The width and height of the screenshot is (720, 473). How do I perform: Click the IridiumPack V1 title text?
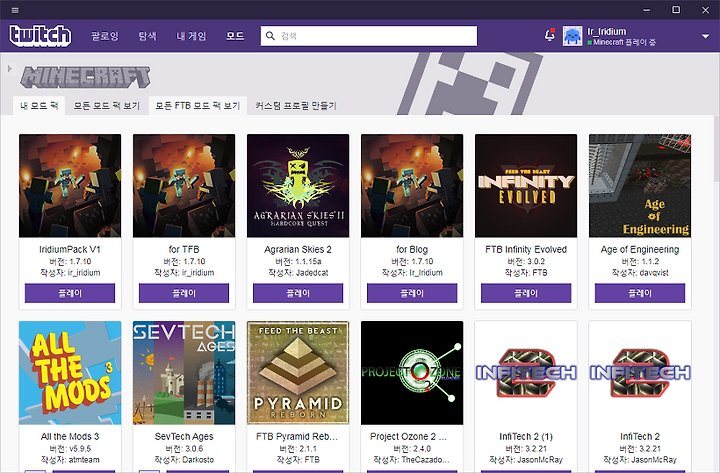point(70,249)
